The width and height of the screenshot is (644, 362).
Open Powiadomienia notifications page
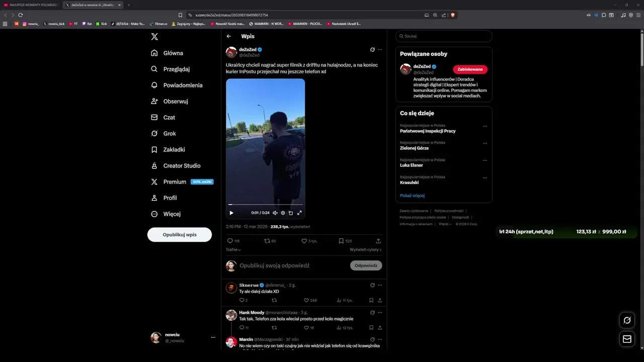(177, 85)
